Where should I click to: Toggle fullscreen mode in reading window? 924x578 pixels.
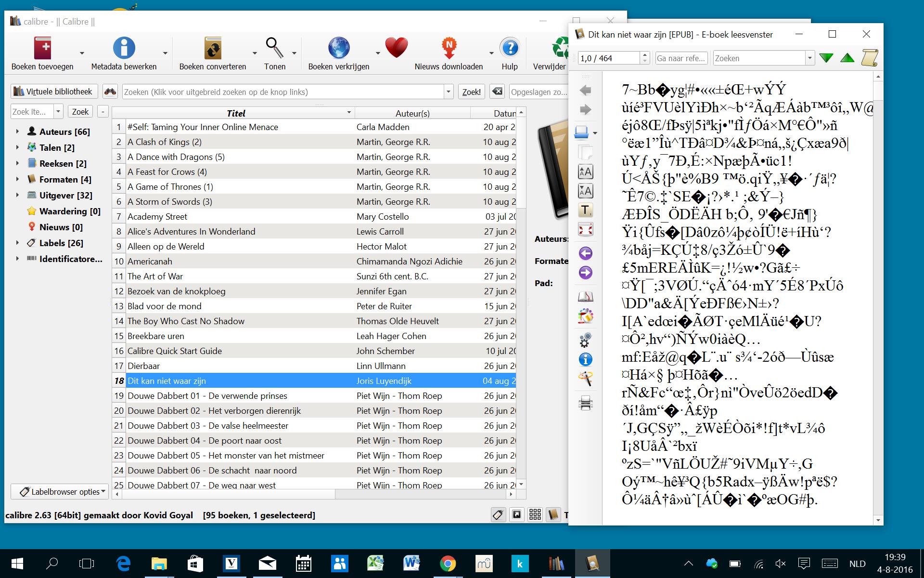coord(585,229)
